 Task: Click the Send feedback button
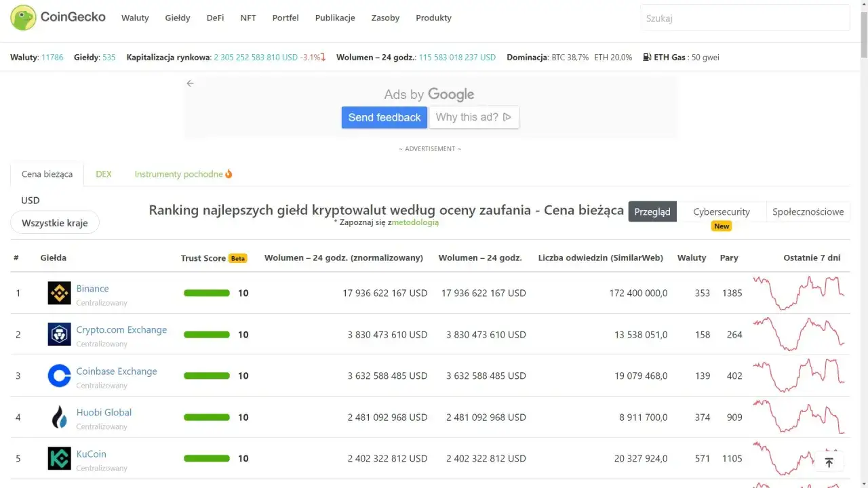pos(384,117)
